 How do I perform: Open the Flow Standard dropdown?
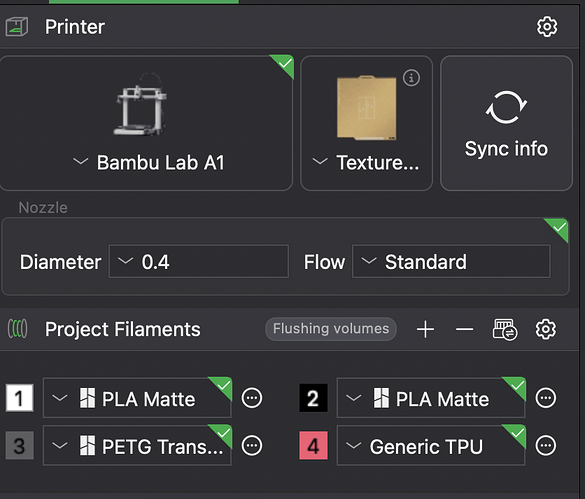click(x=451, y=261)
